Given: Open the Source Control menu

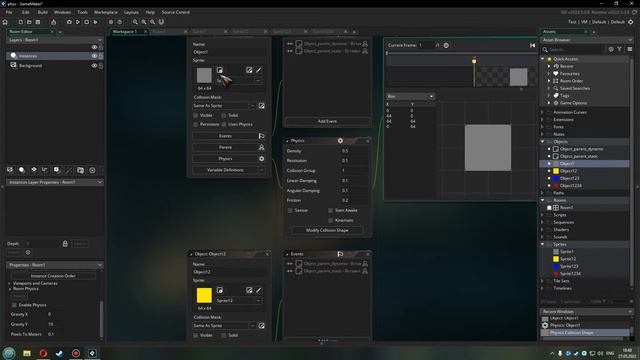Looking at the screenshot, I should pos(176,12).
